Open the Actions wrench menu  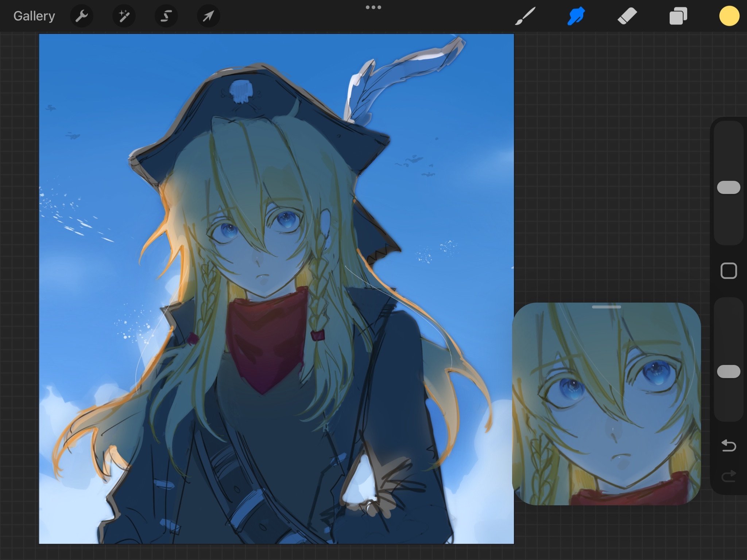click(x=82, y=16)
